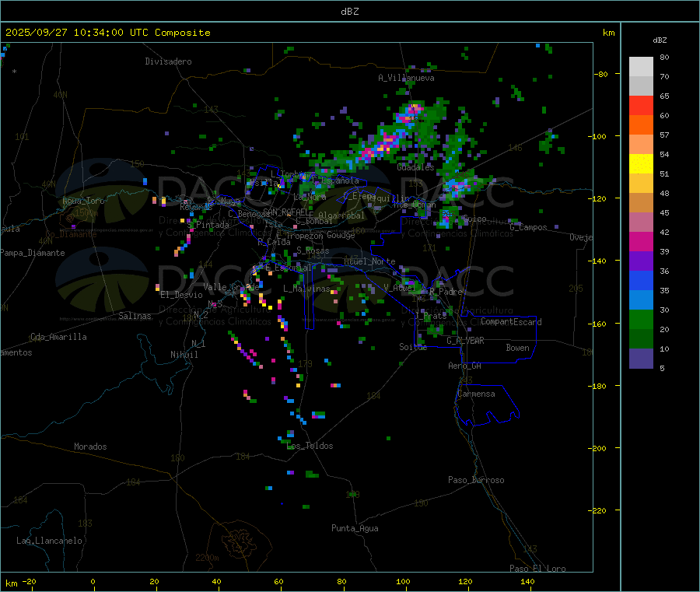The image size is (700, 592).
Task: Click the 'Punta_Agua' map label
Action: coord(355,528)
